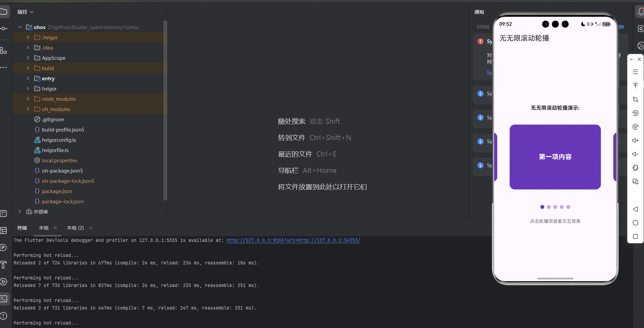Click emulator pin-to-top arrow icon
The height and width of the screenshot is (328, 644).
(x=635, y=86)
